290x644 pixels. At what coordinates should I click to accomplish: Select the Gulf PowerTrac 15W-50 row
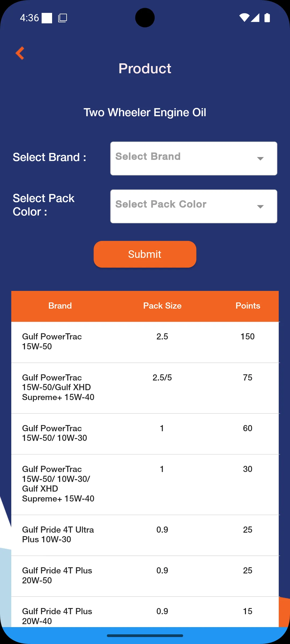click(145, 342)
